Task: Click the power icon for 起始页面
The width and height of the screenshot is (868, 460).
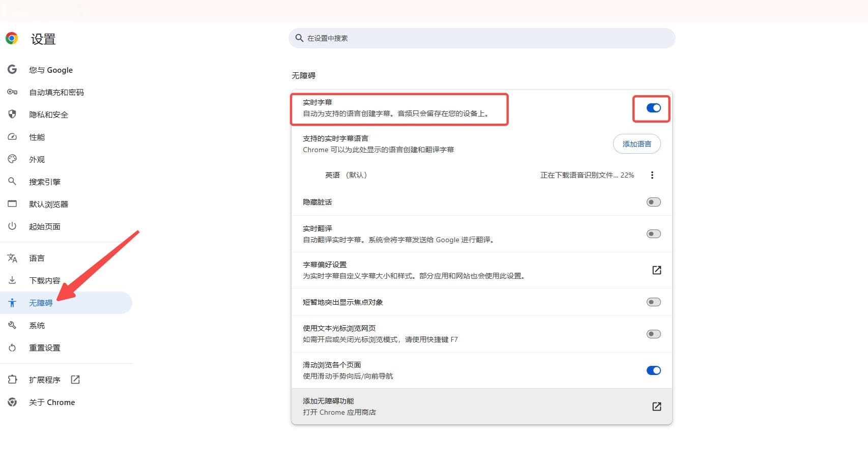Action: point(12,226)
